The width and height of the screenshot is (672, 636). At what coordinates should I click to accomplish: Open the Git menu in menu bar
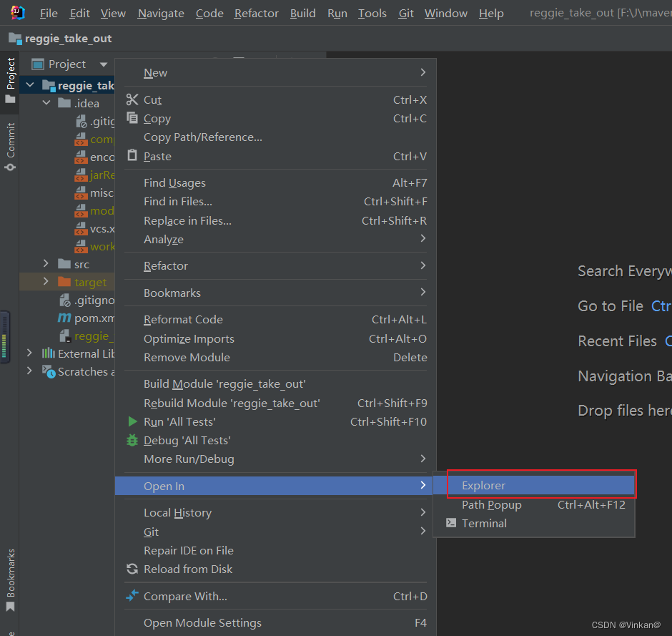click(x=405, y=13)
